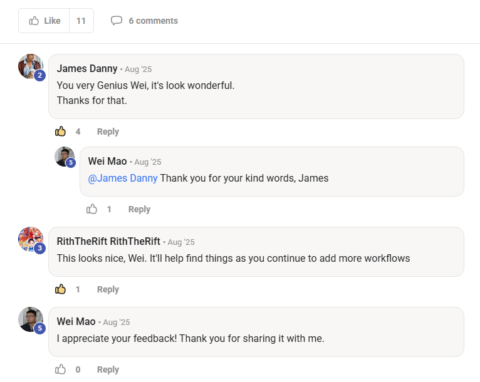Viewport: 480px width, 382px height.
Task: Open Wei Mao's avatar on the nested reply
Action: [x=65, y=157]
